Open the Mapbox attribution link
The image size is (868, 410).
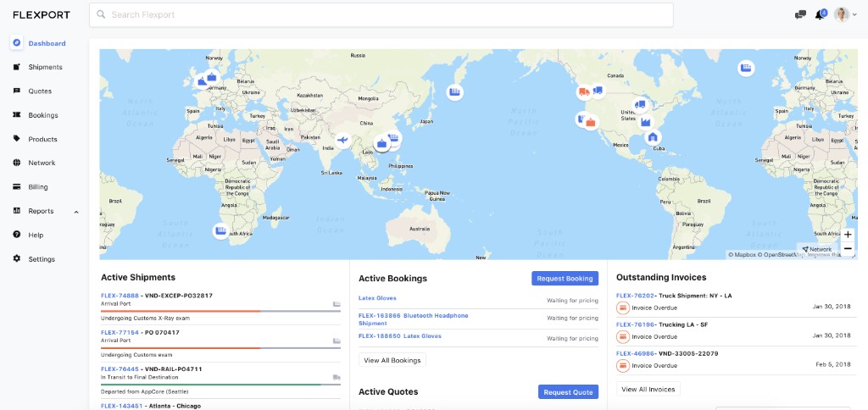point(743,255)
